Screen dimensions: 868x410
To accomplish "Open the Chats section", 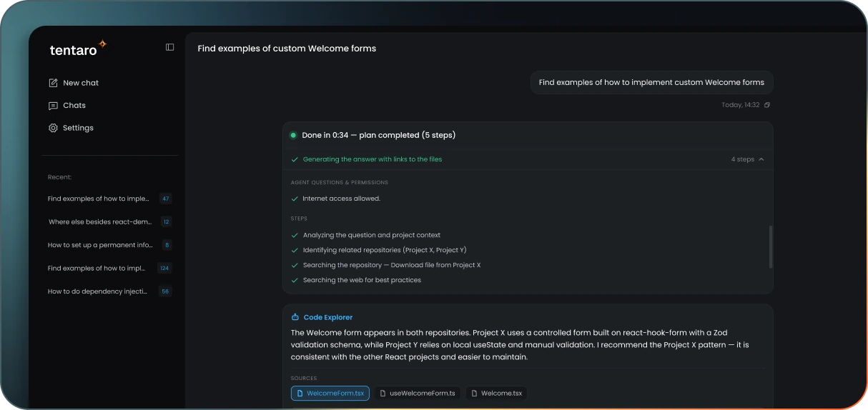I will point(66,106).
